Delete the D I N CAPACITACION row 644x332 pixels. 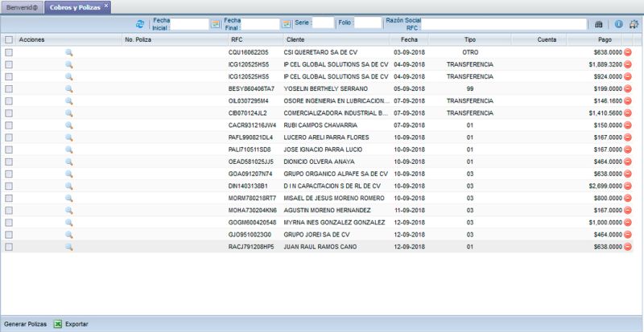pos(628,186)
